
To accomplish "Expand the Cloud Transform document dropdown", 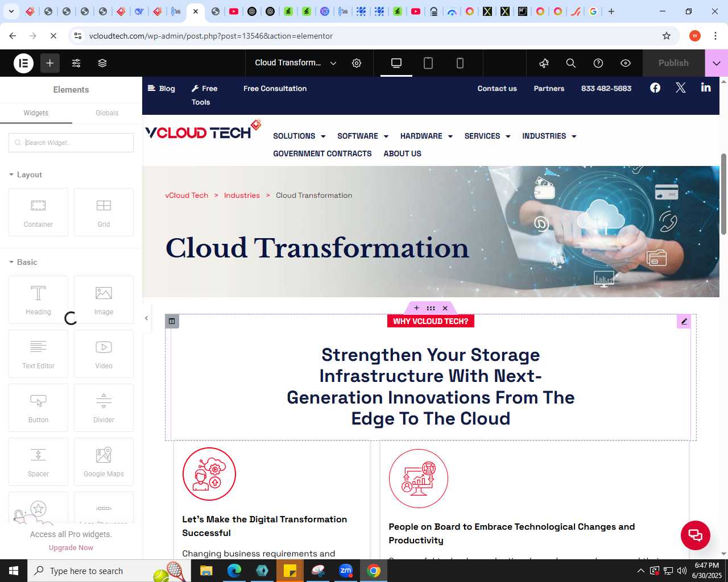I will (333, 63).
